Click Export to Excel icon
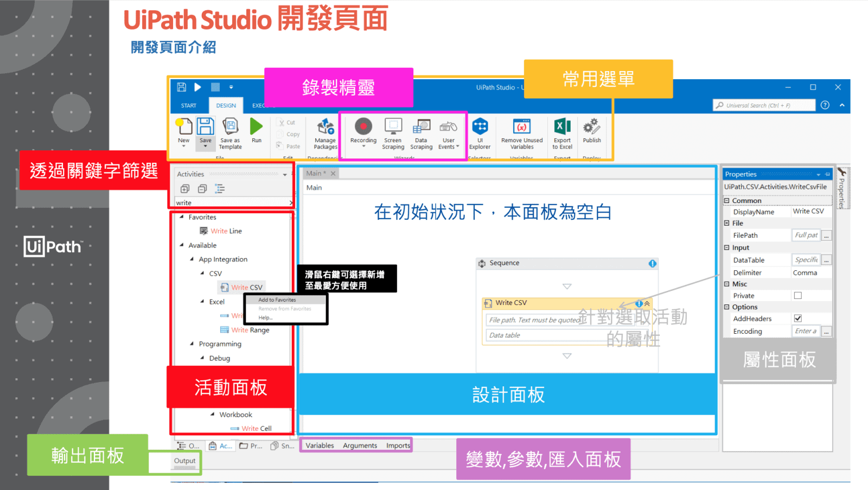The width and height of the screenshot is (868, 490). coord(563,126)
